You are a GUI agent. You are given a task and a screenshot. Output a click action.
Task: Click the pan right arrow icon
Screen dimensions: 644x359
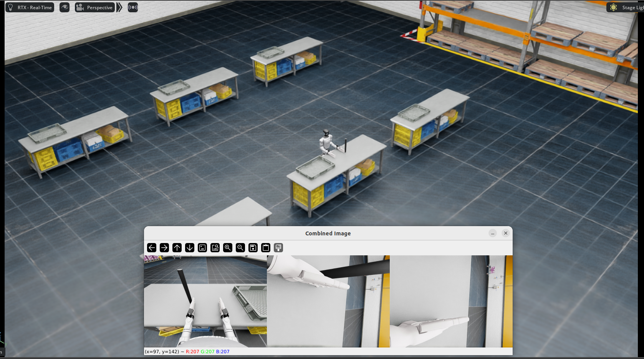164,248
